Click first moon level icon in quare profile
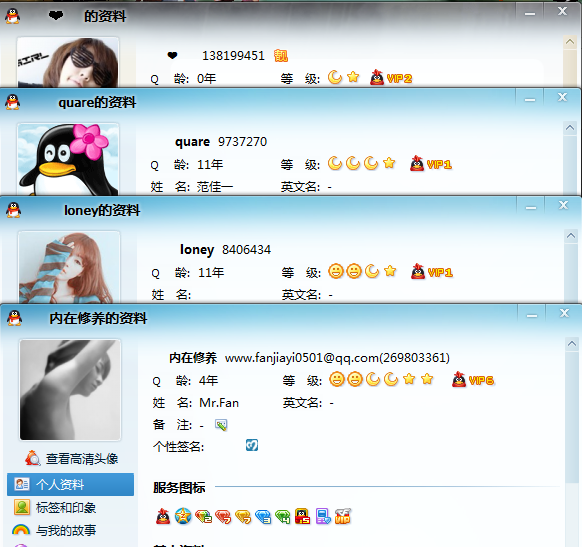The width and height of the screenshot is (582, 547). pyautogui.click(x=335, y=163)
